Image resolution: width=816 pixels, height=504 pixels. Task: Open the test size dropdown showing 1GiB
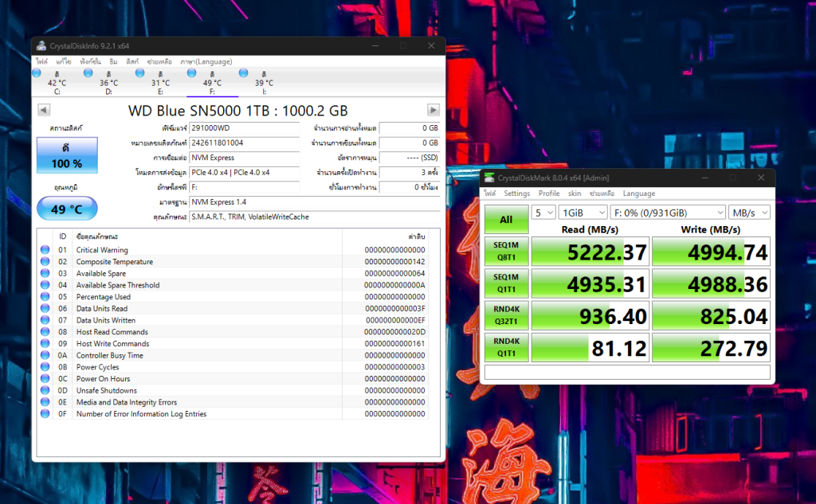[583, 213]
